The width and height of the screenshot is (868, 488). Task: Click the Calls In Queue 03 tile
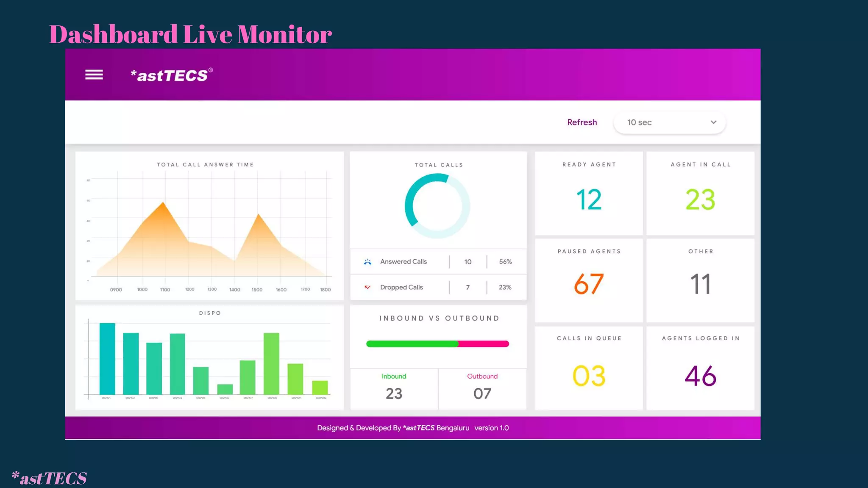(x=589, y=368)
